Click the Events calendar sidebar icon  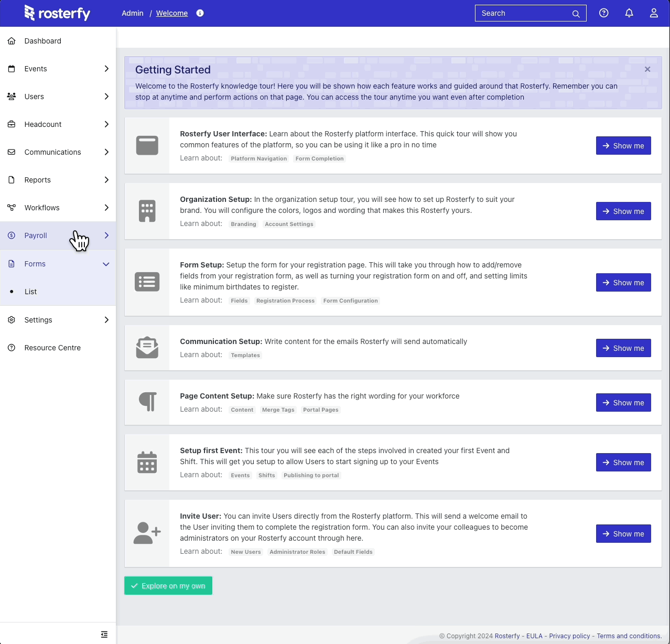click(12, 69)
